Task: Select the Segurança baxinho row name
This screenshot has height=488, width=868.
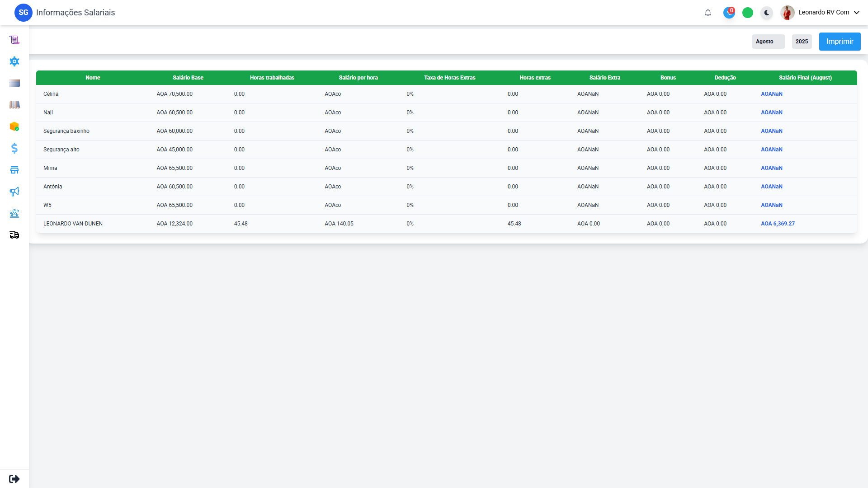Action: coord(66,131)
